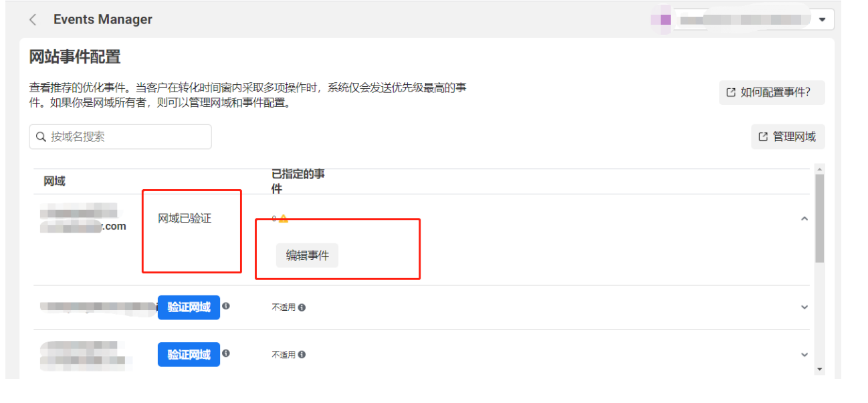Screen dimensions: 868x403
Task: Click the external-link icon on 管理网域
Action: pyautogui.click(x=762, y=136)
